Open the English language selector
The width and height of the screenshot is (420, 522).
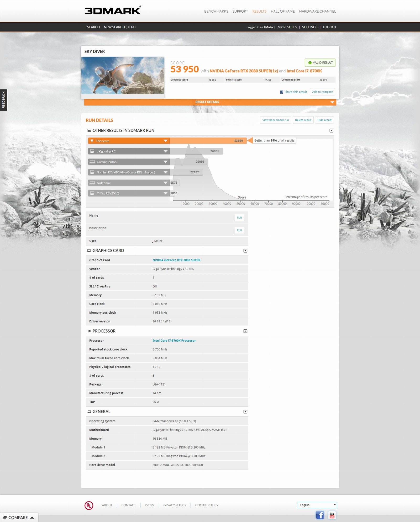317,505
